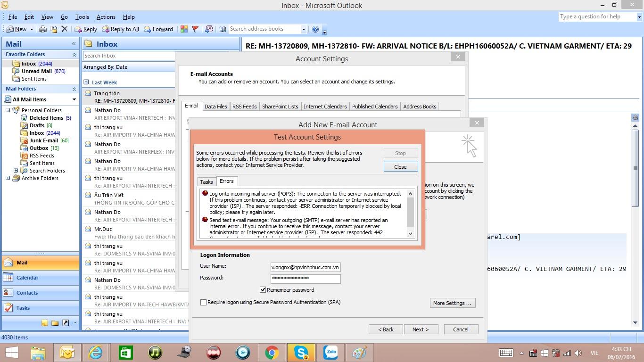Click Close in Test Account Settings dialog
The width and height of the screenshot is (644, 362).
400,167
